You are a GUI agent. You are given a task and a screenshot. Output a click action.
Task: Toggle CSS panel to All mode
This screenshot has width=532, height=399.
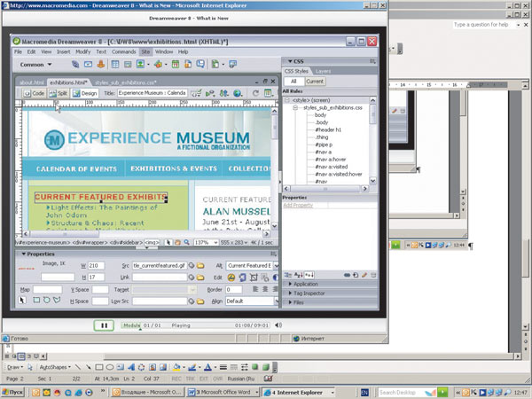293,82
